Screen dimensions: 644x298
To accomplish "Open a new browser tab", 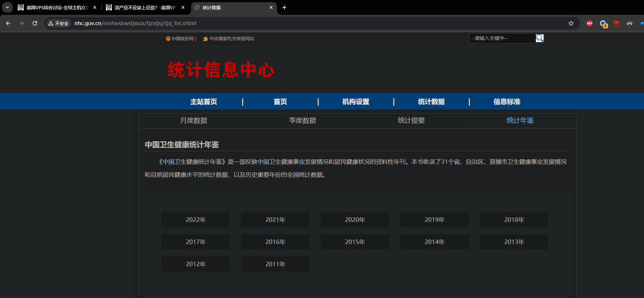I will [x=284, y=7].
